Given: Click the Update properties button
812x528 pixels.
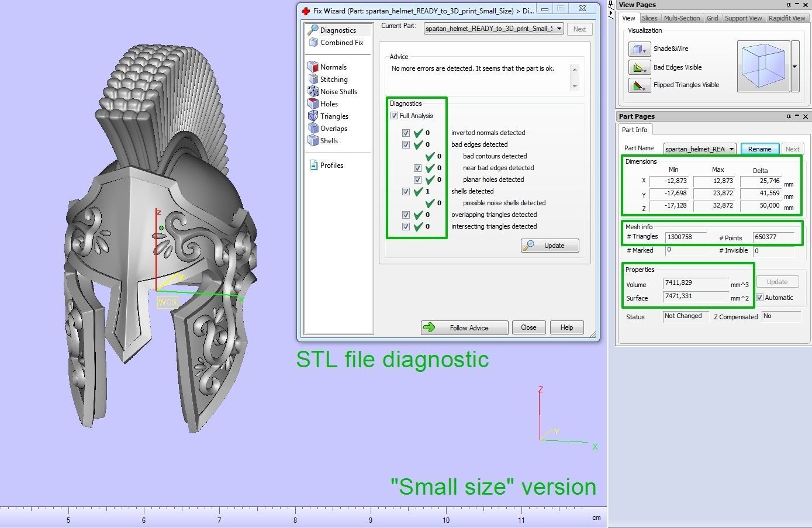Looking at the screenshot, I should tap(777, 282).
